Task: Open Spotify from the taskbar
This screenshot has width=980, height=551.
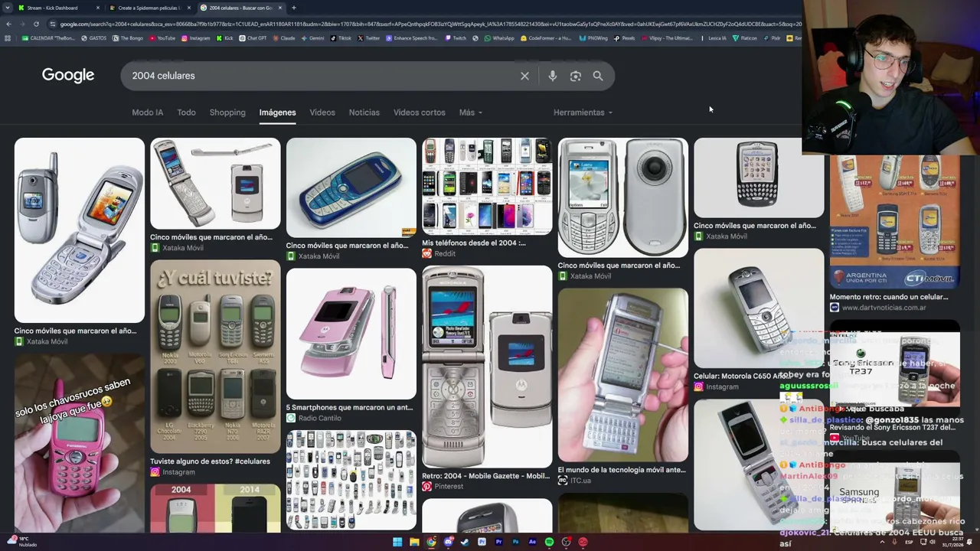Action: click(x=549, y=542)
